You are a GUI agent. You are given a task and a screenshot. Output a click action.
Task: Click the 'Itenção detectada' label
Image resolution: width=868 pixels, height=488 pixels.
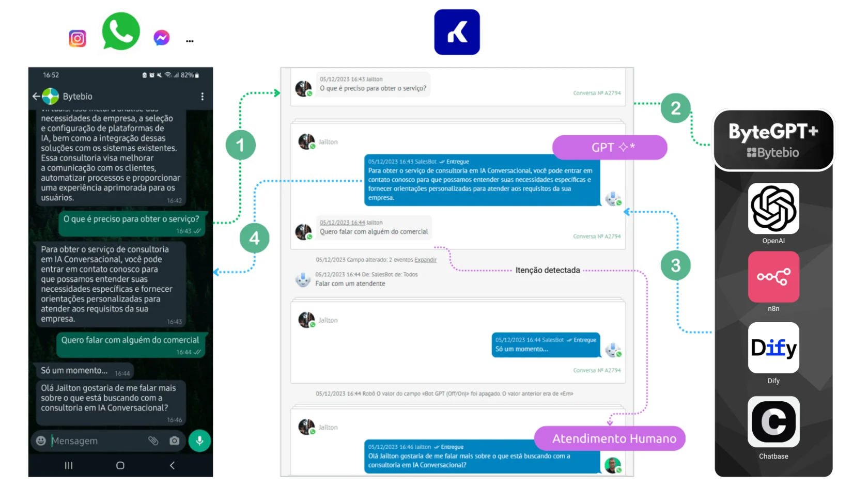[548, 270]
